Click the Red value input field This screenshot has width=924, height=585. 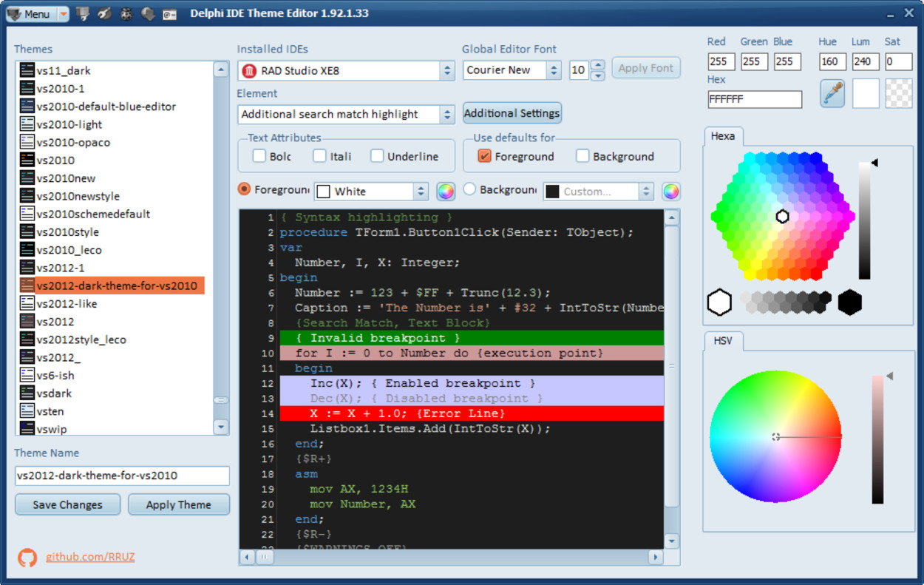tap(721, 62)
